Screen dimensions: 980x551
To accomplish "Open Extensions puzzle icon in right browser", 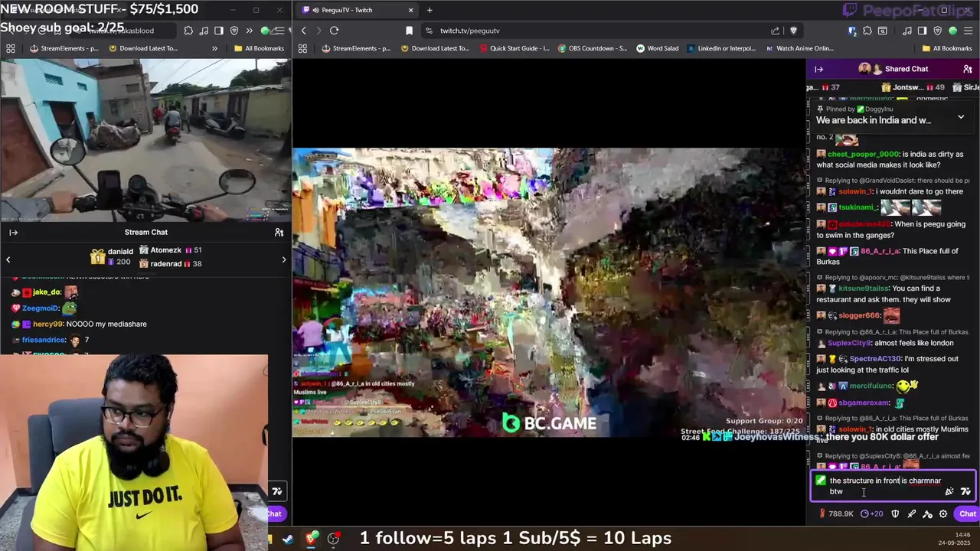I will point(867,31).
